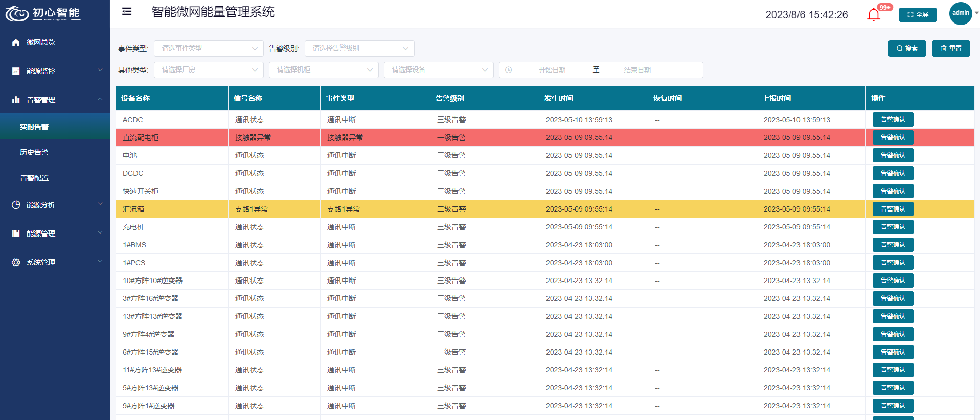The image size is (980, 420).
Task: Expand the 能源分析 menu chevron
Action: [x=100, y=204]
